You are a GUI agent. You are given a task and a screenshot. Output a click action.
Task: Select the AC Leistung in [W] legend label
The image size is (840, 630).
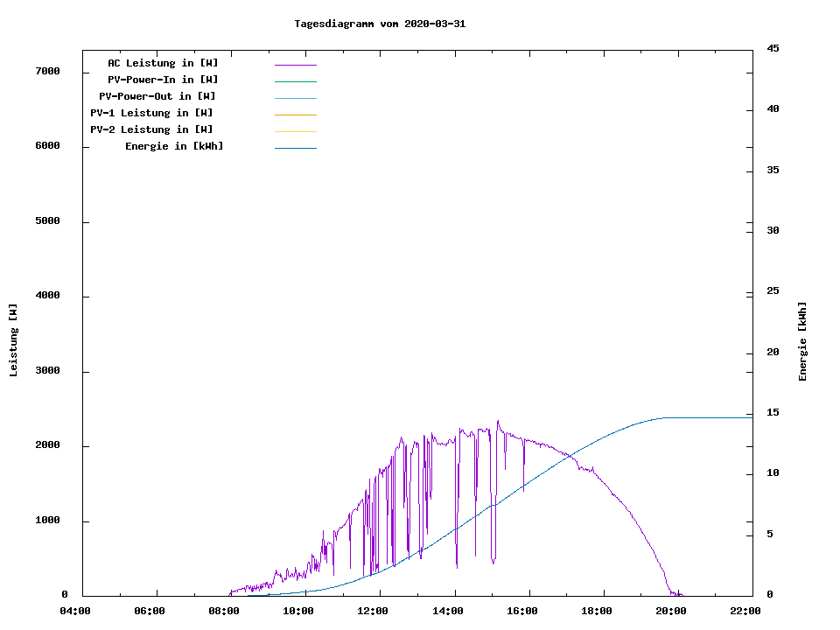click(x=163, y=63)
